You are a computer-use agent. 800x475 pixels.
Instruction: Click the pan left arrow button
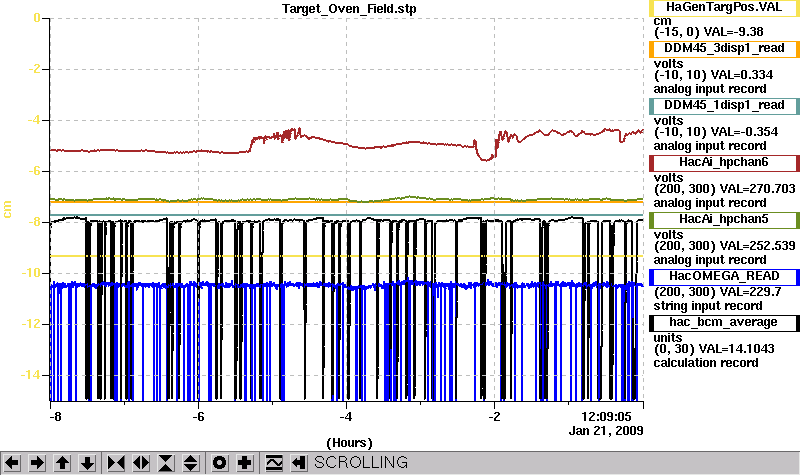tap(12, 463)
